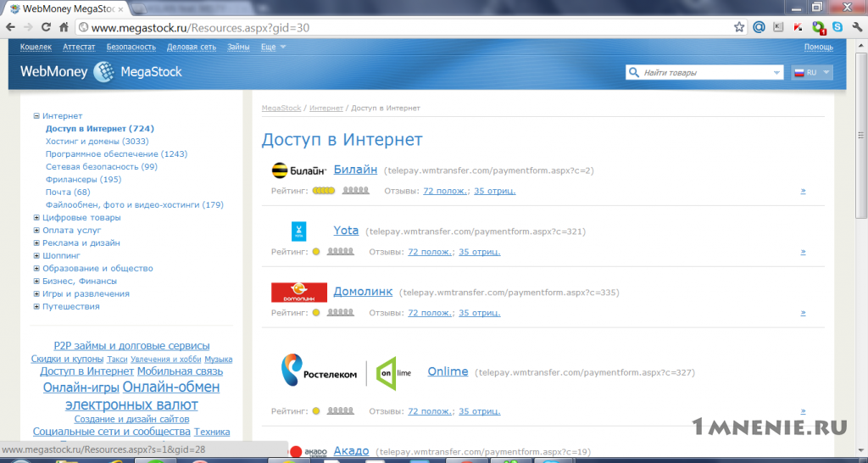Open the Займы menu item

coord(238,47)
